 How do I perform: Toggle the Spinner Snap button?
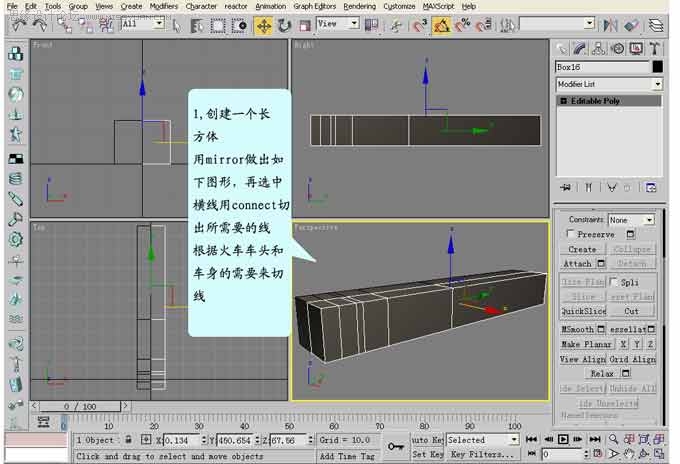pos(484,26)
